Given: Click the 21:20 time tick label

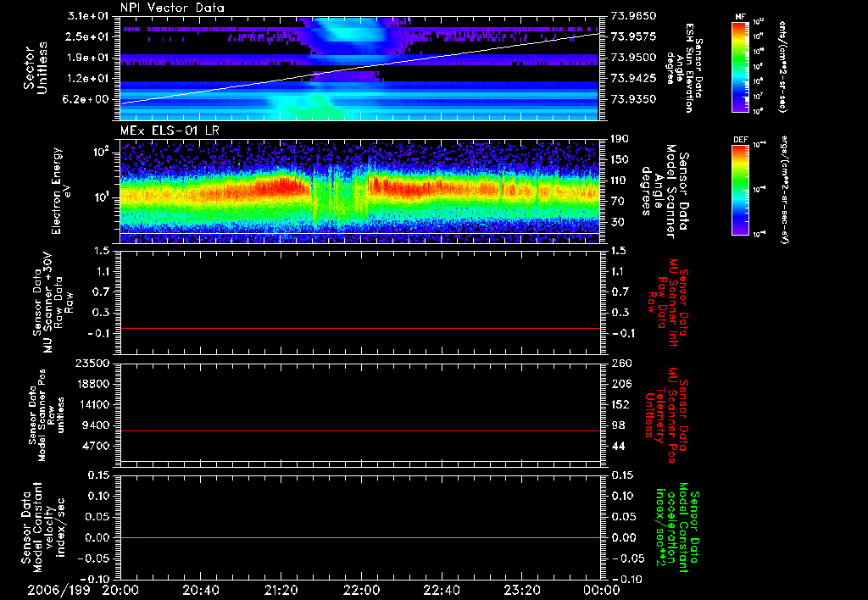Looking at the screenshot, I should [281, 589].
